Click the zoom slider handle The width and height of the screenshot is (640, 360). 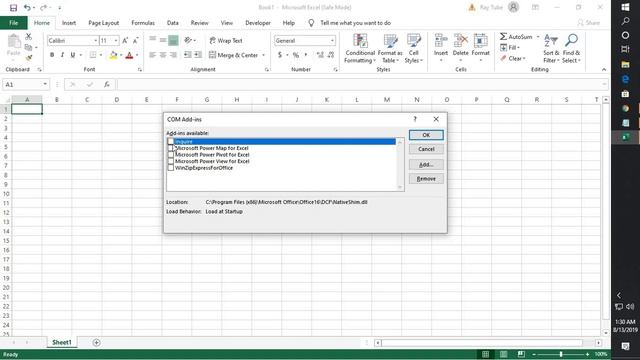561,354
